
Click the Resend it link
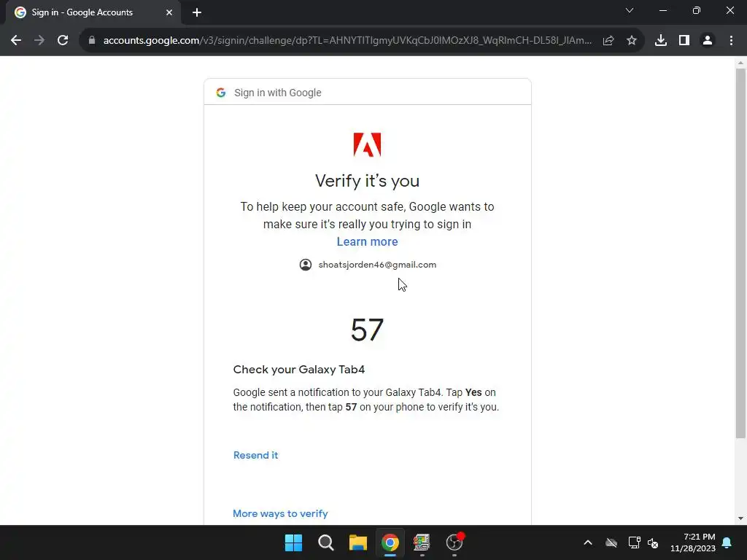256,455
